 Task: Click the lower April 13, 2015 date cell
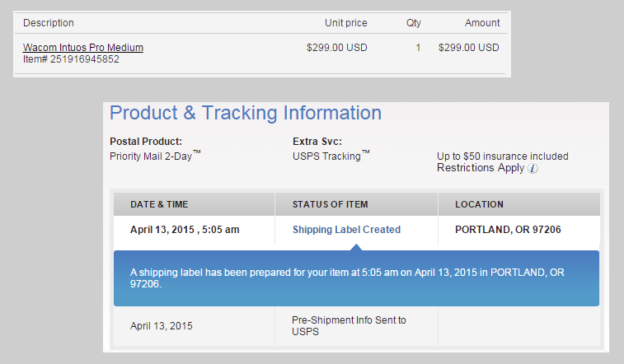point(162,326)
